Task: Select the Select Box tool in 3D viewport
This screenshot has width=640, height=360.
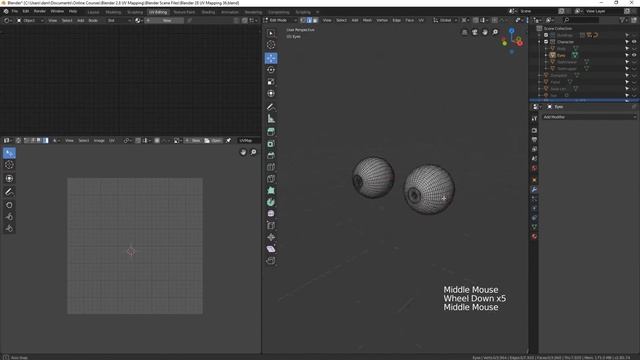Action: (271, 33)
